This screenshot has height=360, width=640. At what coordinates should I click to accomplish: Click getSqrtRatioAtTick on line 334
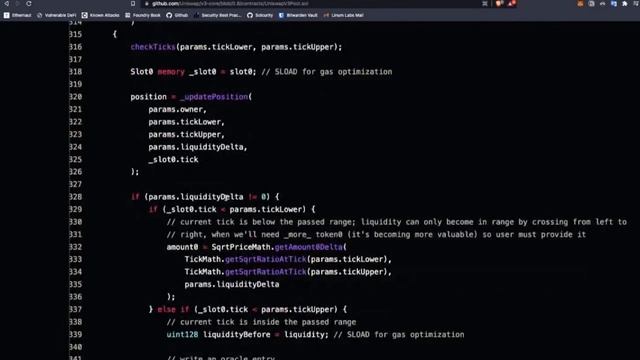coord(265,272)
